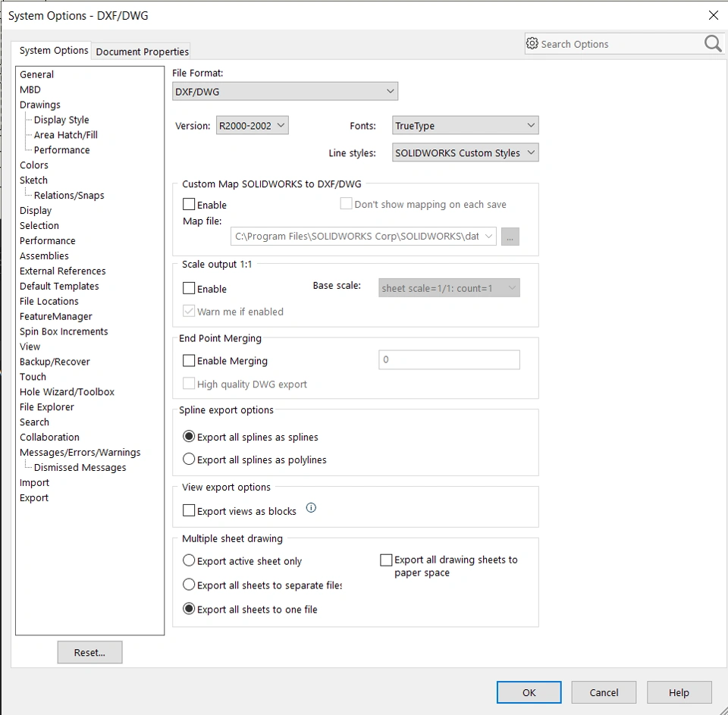The height and width of the screenshot is (715, 728).
Task: Open the Fonts TrueType dropdown
Action: [x=465, y=125]
